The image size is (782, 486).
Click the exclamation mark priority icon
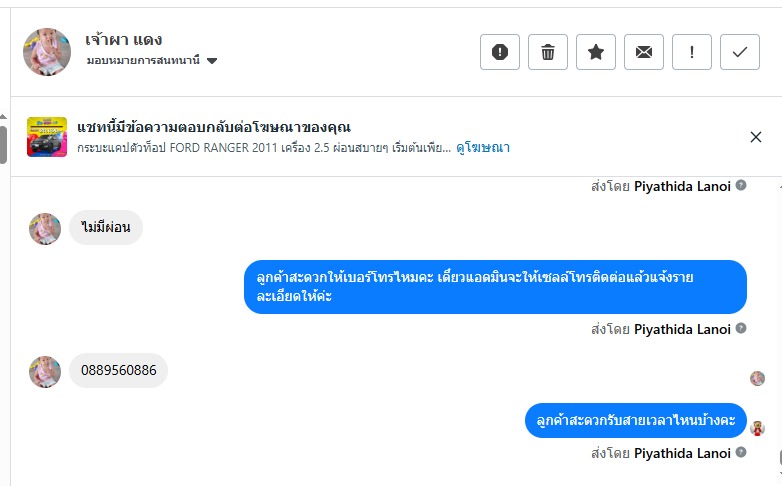pos(692,52)
